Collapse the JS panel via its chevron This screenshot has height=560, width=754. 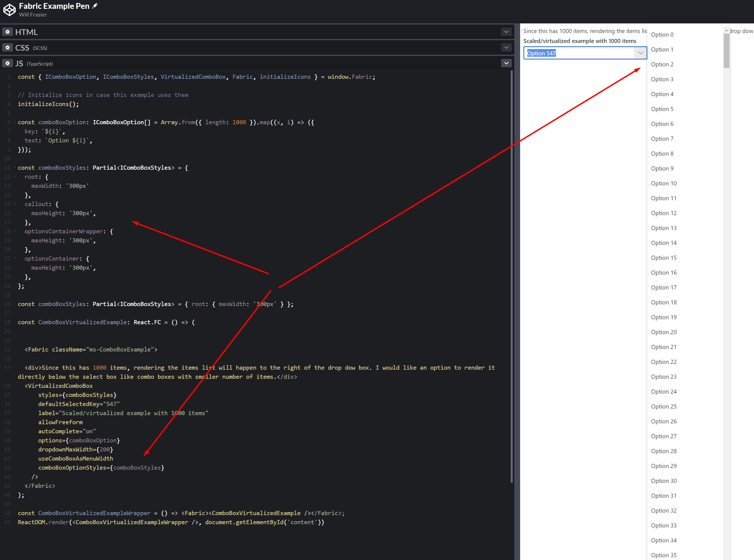tap(506, 63)
